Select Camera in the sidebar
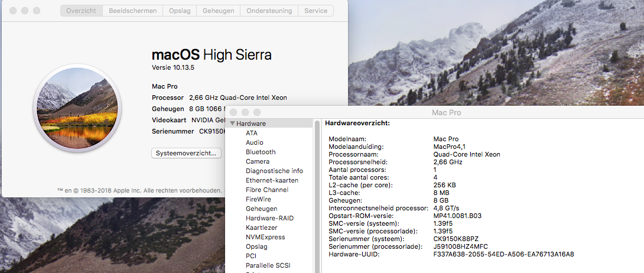Screen dimensions: 644x273 point(258,161)
